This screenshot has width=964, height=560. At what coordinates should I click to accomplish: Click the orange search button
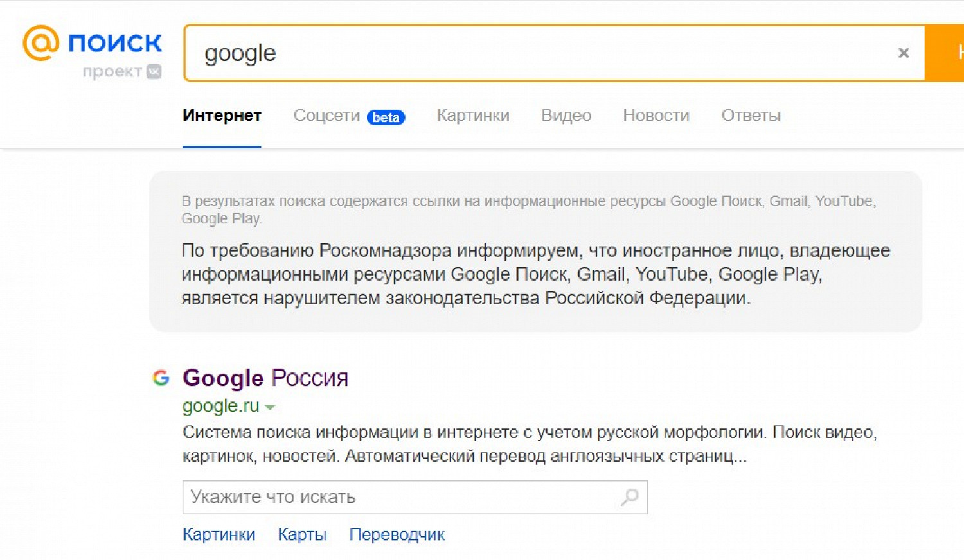[x=945, y=53]
